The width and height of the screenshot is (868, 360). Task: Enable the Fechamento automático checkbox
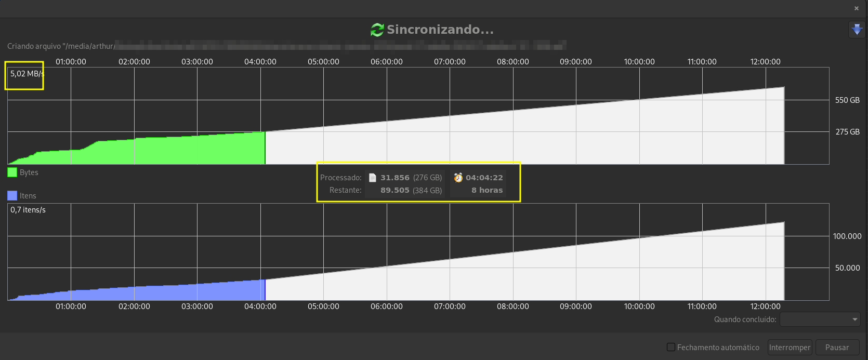click(x=671, y=347)
